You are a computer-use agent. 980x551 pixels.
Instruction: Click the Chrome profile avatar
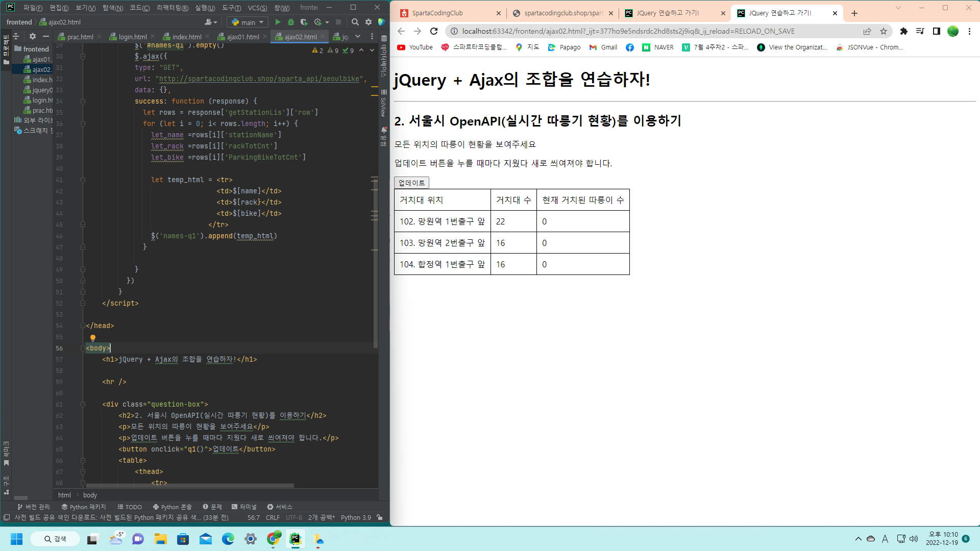953,31
